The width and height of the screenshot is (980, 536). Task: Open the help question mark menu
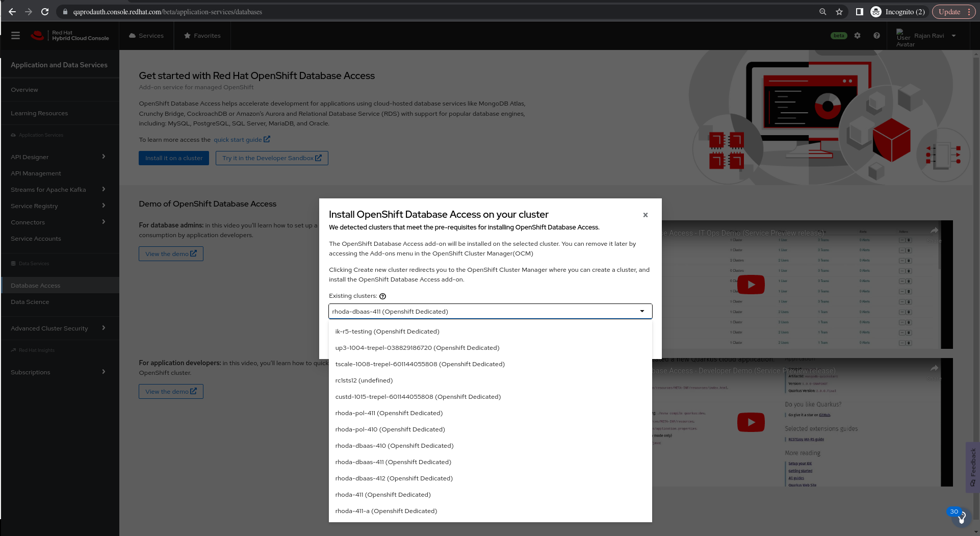point(876,36)
